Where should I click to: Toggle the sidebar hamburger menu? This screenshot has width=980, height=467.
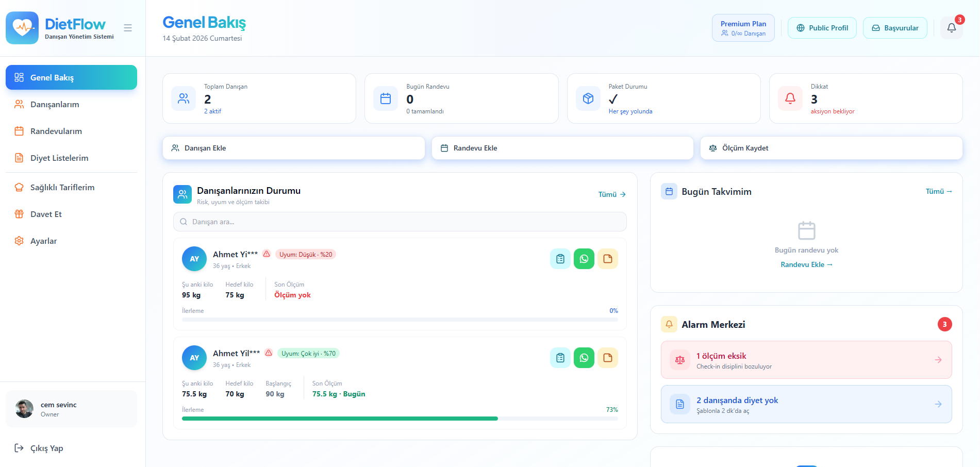(128, 28)
